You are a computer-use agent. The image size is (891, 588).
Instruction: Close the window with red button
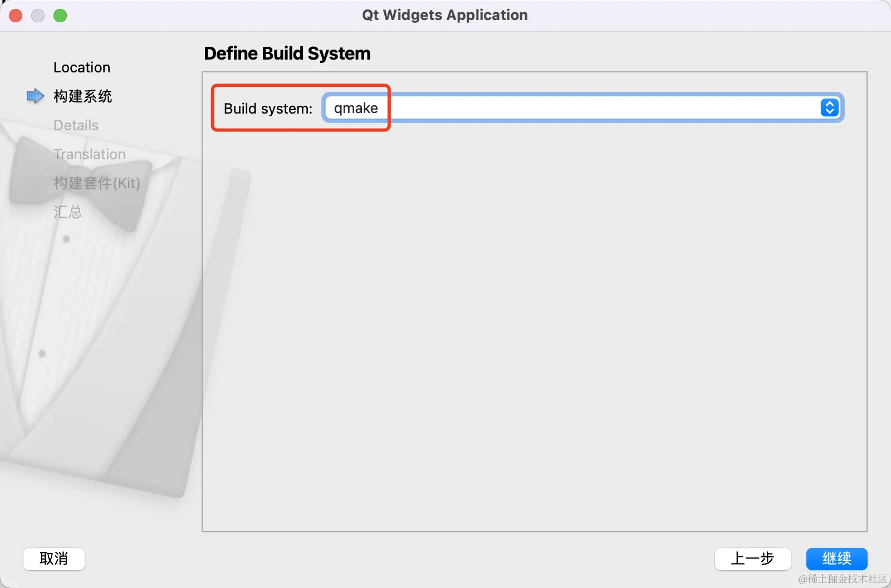click(x=16, y=16)
